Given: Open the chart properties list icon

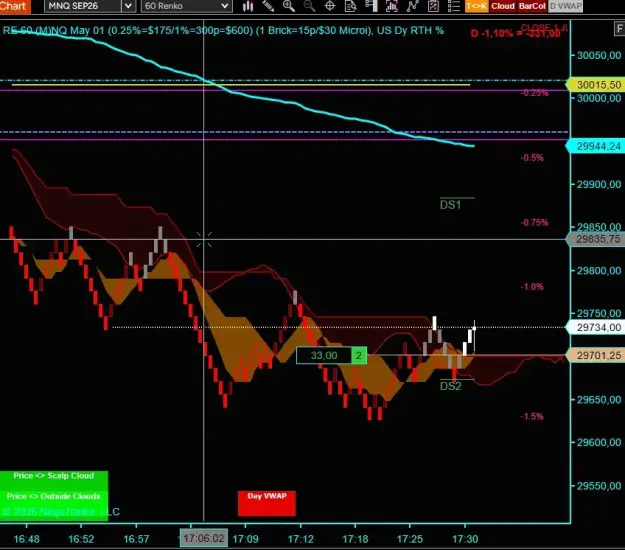Looking at the screenshot, I should click(454, 6).
